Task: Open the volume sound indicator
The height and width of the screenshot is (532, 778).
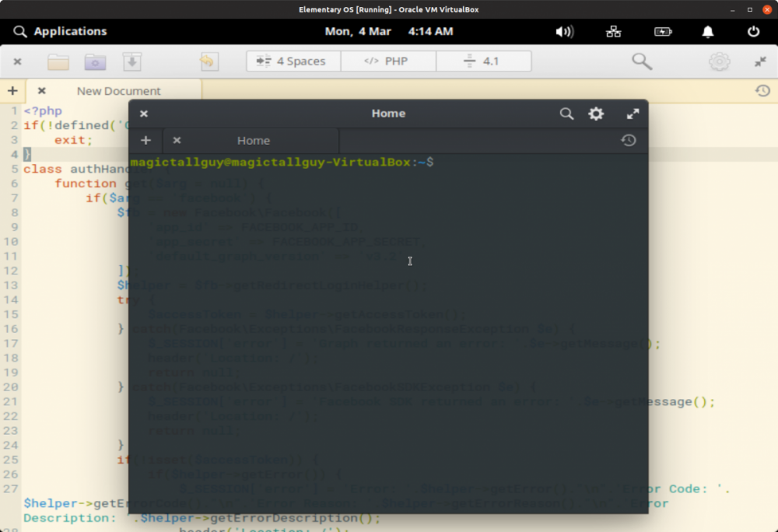Action: [x=564, y=31]
